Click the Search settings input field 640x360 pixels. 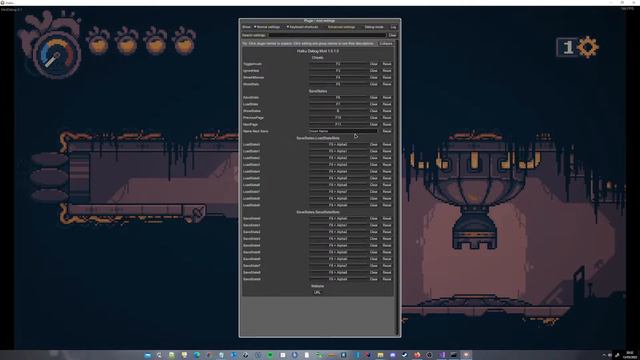pos(327,35)
